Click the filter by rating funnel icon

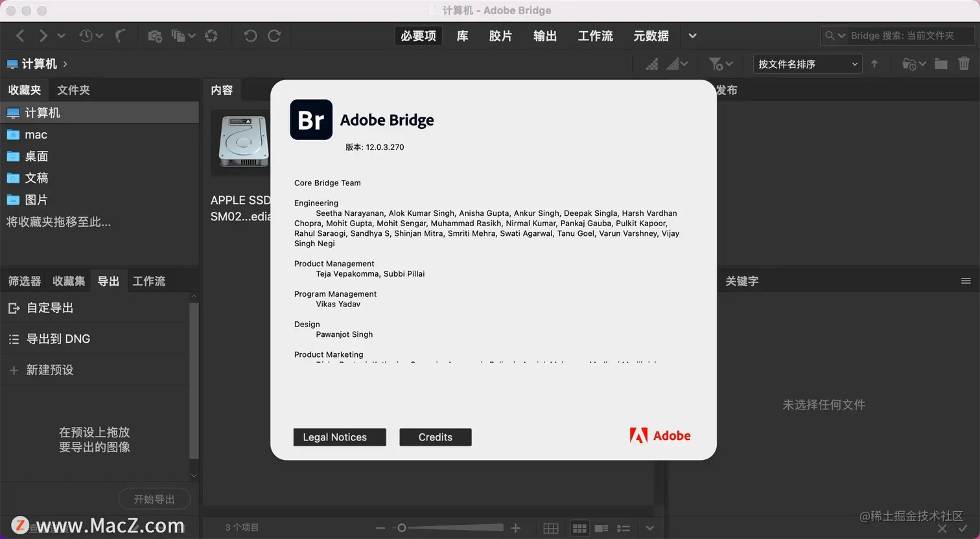(x=716, y=64)
